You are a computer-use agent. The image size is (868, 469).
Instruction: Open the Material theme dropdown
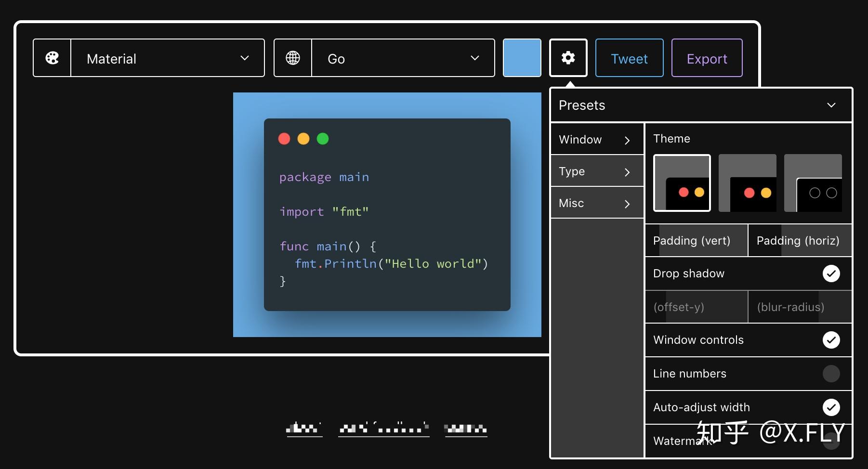point(168,58)
